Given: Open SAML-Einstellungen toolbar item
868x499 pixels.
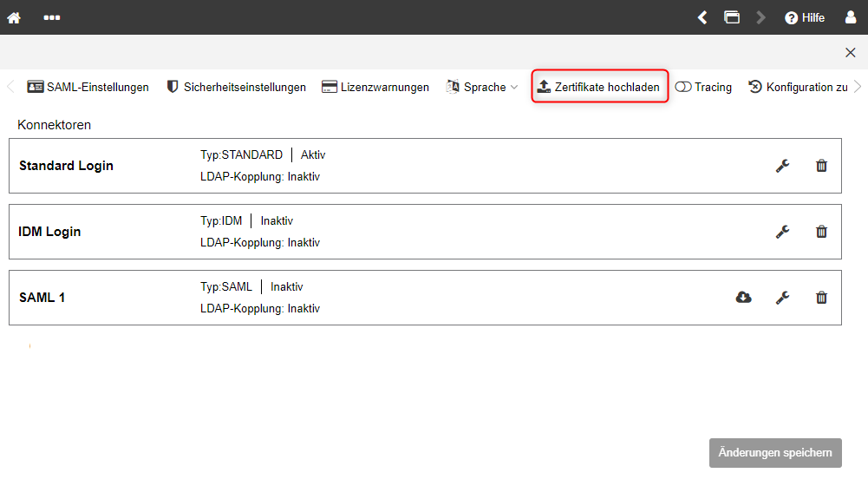Looking at the screenshot, I should tap(88, 87).
